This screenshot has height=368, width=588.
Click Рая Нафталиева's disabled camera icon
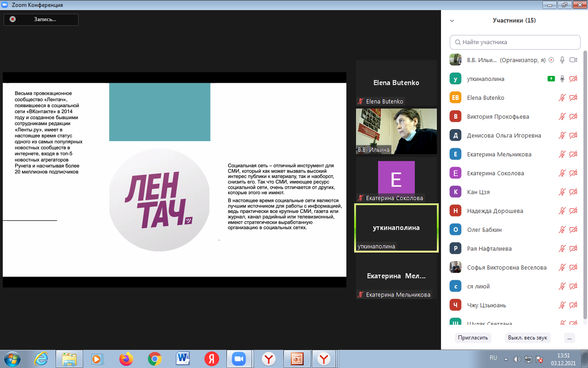(573, 248)
